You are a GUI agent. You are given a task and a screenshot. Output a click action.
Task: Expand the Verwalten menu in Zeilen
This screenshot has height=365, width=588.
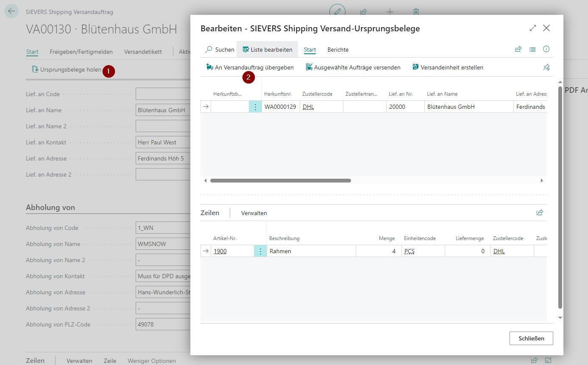click(254, 213)
